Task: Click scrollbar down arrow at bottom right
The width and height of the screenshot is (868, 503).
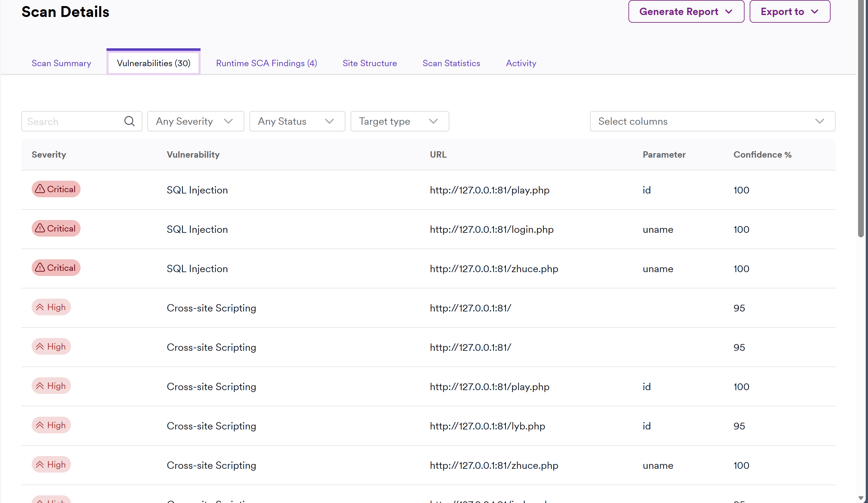Action: (861, 498)
